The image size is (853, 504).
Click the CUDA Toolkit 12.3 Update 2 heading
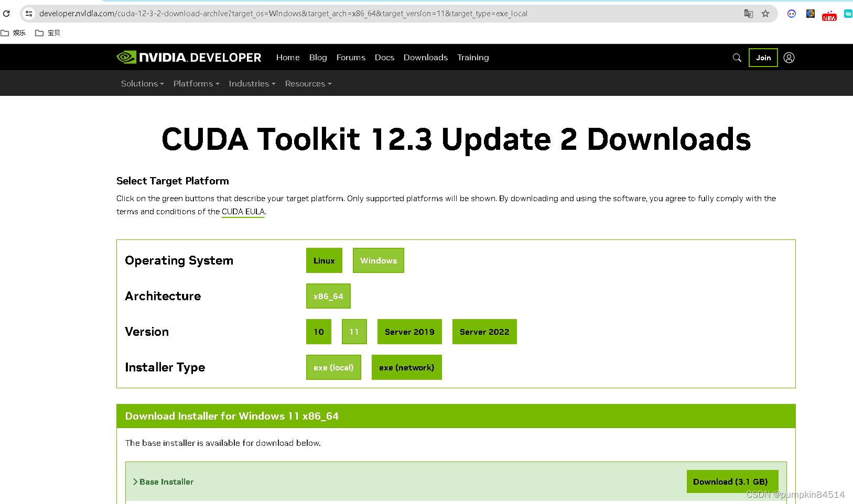click(x=456, y=139)
